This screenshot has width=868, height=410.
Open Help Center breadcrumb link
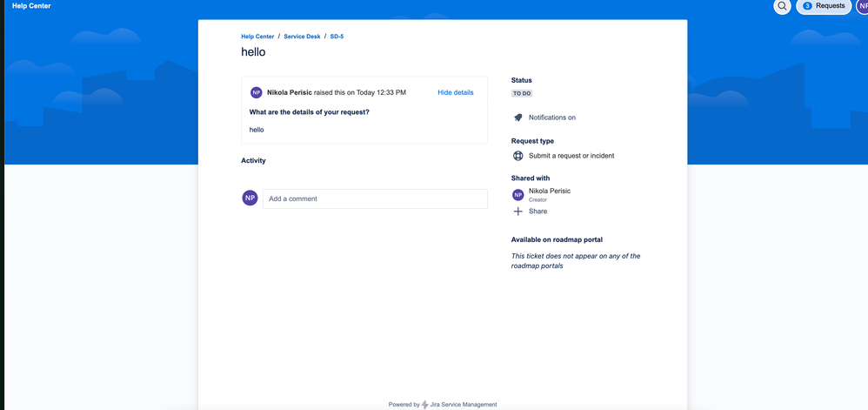(257, 37)
